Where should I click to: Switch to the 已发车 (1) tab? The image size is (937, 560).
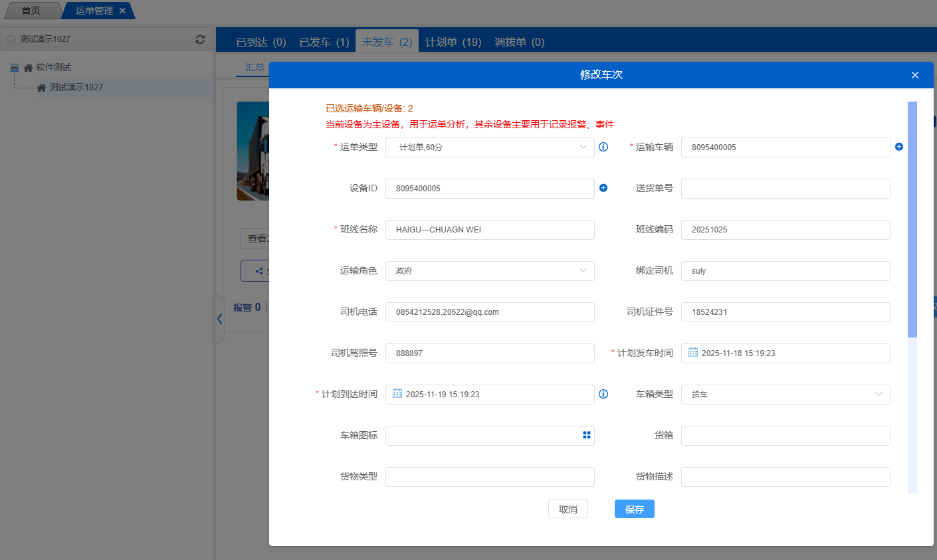click(324, 42)
